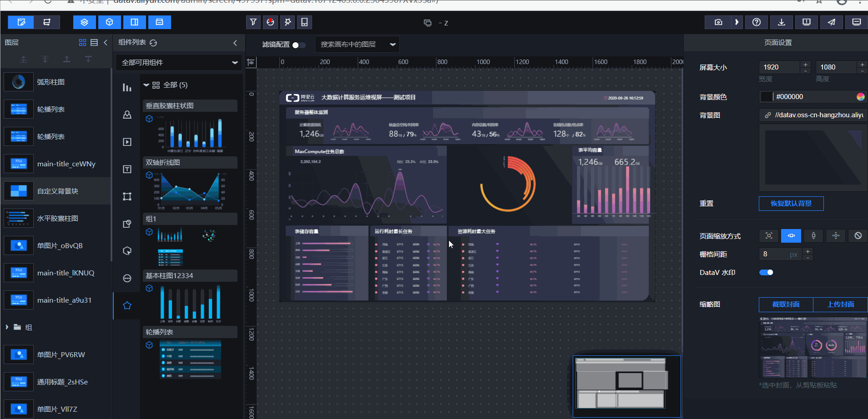Add the 基本柱图12334 component

click(x=190, y=297)
